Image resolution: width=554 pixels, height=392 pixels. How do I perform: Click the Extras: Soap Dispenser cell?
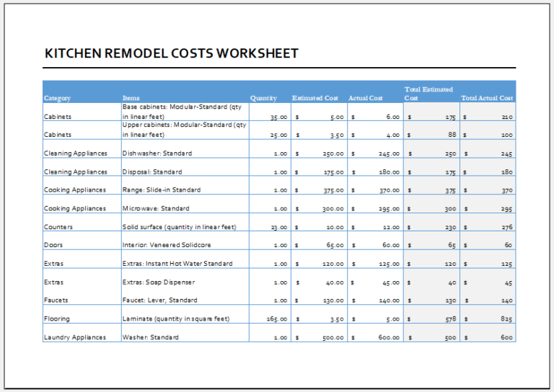[x=185, y=277]
